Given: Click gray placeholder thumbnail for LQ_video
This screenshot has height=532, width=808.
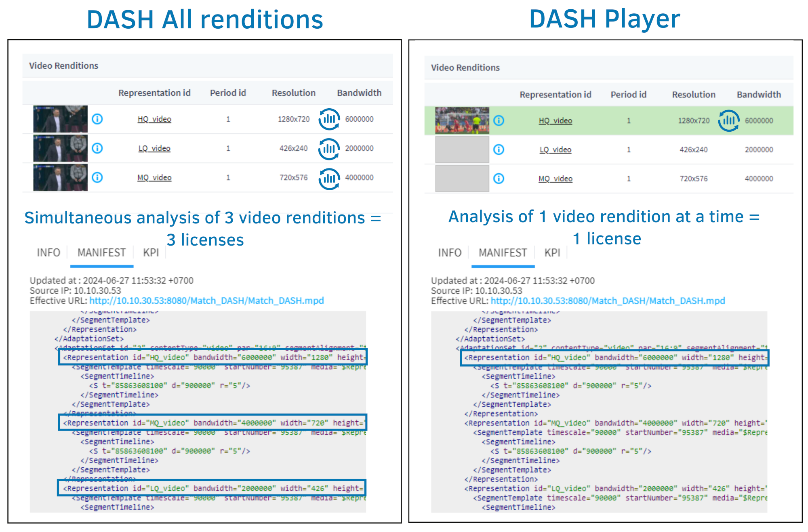Looking at the screenshot, I should click(x=462, y=149).
